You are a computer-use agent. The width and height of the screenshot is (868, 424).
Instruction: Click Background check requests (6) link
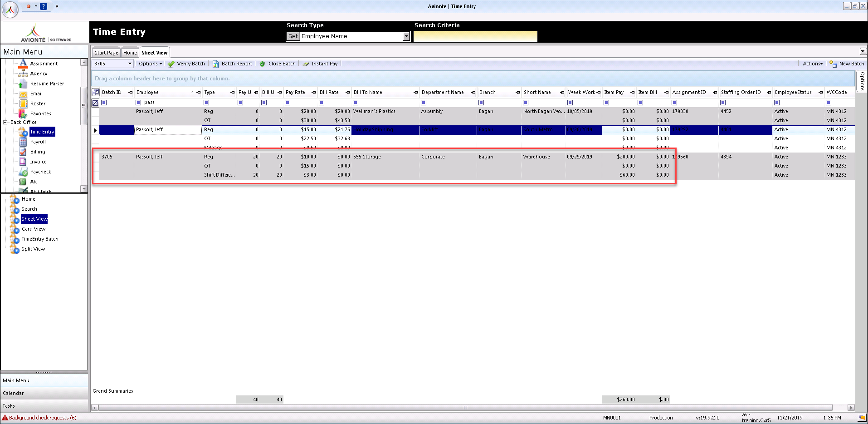[43, 418]
